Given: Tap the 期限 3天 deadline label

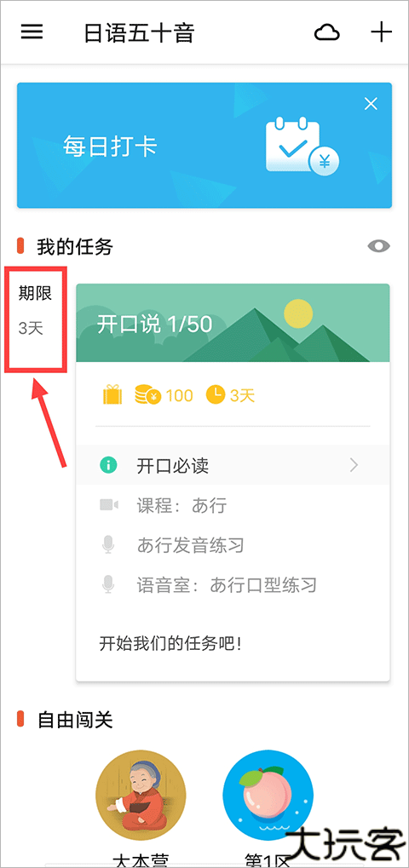Looking at the screenshot, I should (x=36, y=311).
